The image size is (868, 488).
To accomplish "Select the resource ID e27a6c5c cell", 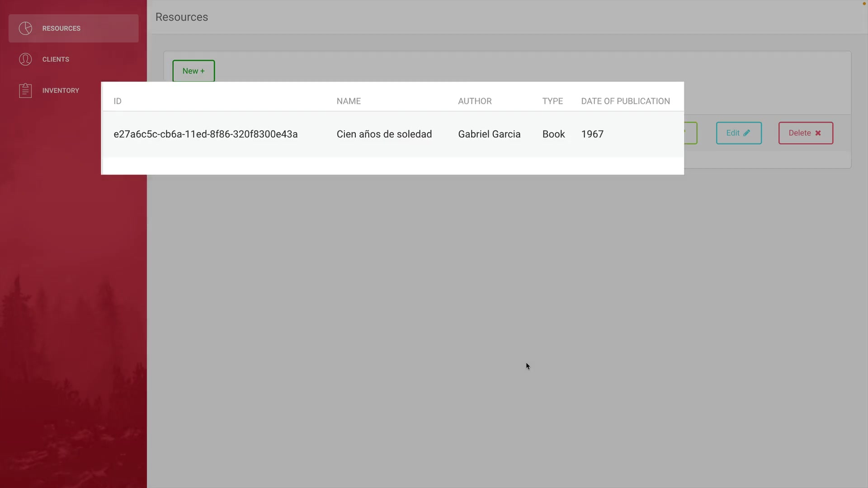I will coord(205,134).
